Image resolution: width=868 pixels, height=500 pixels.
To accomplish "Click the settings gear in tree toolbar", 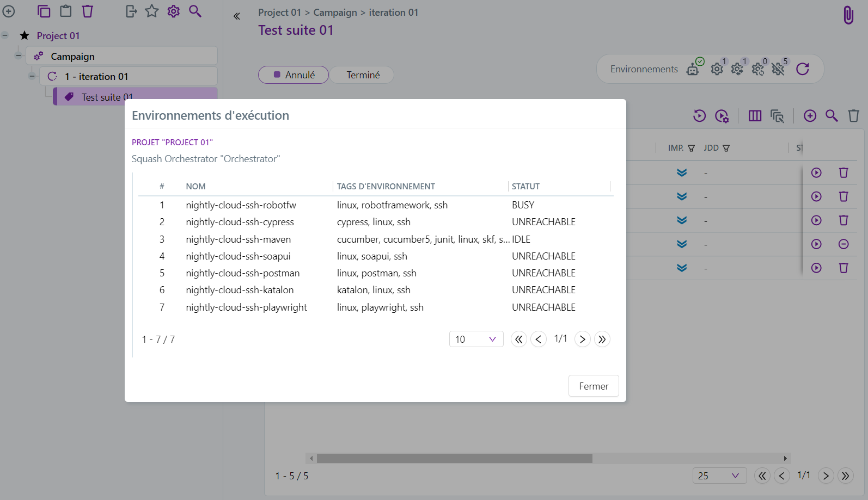I will tap(174, 11).
